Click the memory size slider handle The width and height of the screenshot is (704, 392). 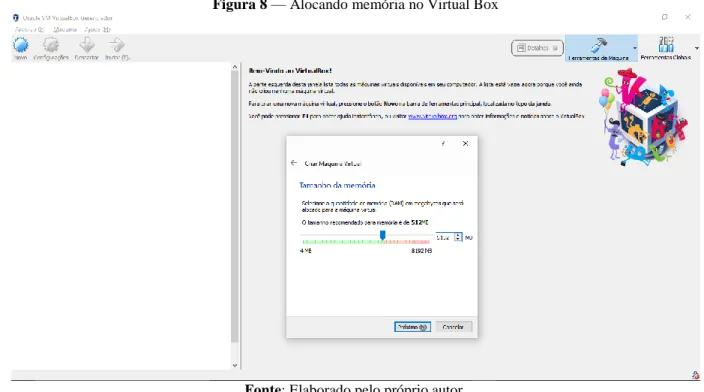tap(383, 235)
